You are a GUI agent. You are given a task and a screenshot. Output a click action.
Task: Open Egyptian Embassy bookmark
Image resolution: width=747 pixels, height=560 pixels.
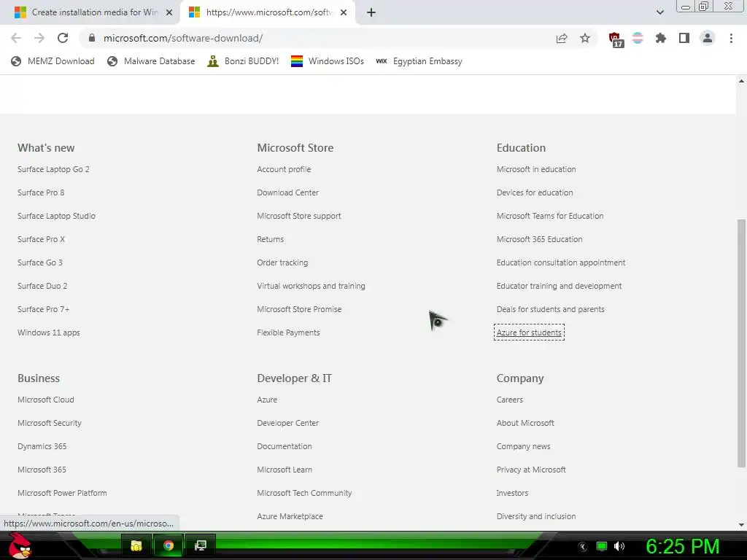419,61
